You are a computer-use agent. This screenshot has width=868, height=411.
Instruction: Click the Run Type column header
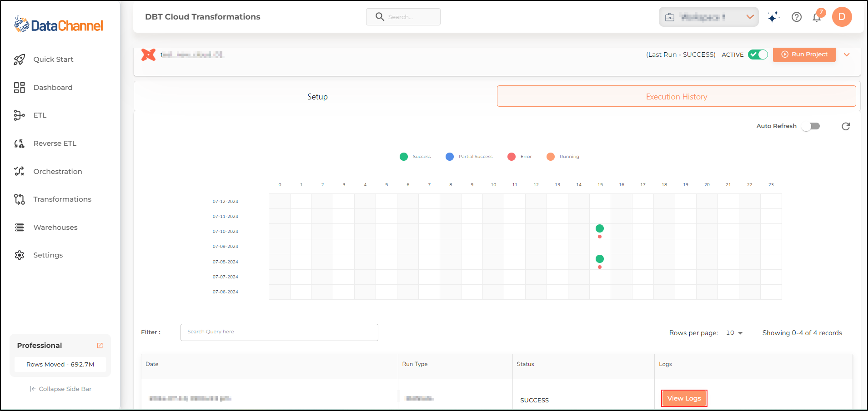coord(415,364)
